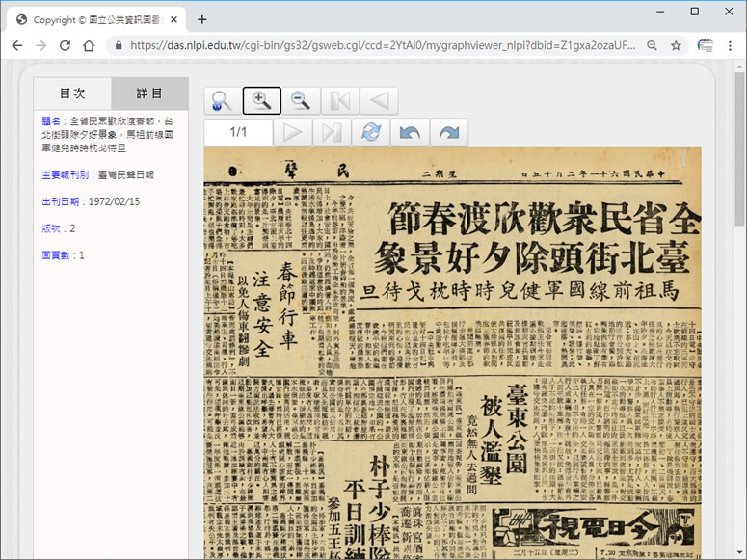Click the original-size magnifier icon

223,100
